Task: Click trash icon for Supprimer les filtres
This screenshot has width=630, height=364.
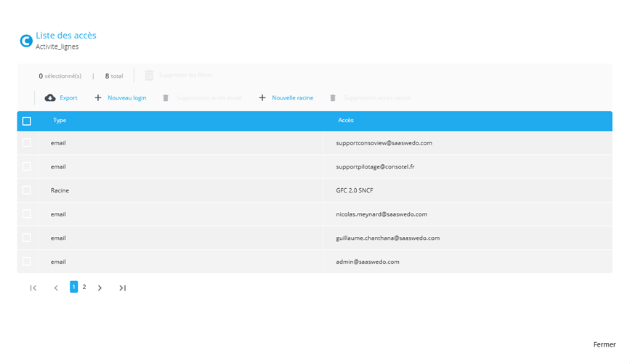Action: point(149,76)
